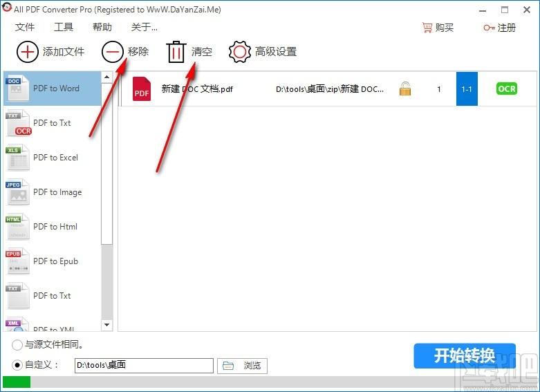
Task: Select the PDF to Excel XLS icon
Action: click(17, 158)
